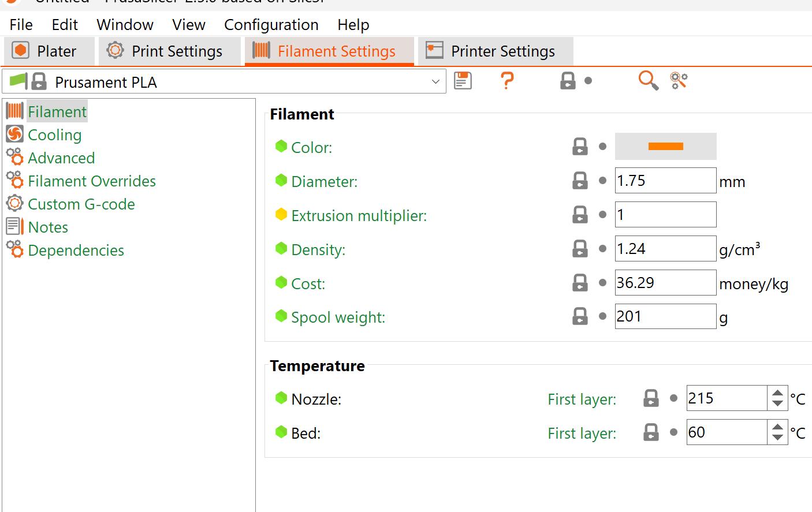Click the save preset floppy disk icon
The image size is (812, 512).
(x=463, y=81)
